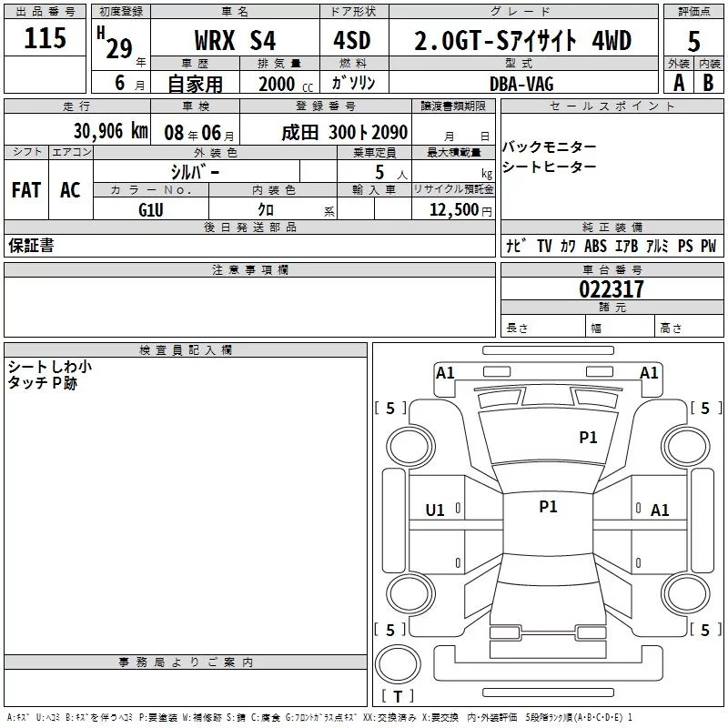This screenshot has width=728, height=728.
Task: Click the エアB equipment label
Action: coord(626,246)
